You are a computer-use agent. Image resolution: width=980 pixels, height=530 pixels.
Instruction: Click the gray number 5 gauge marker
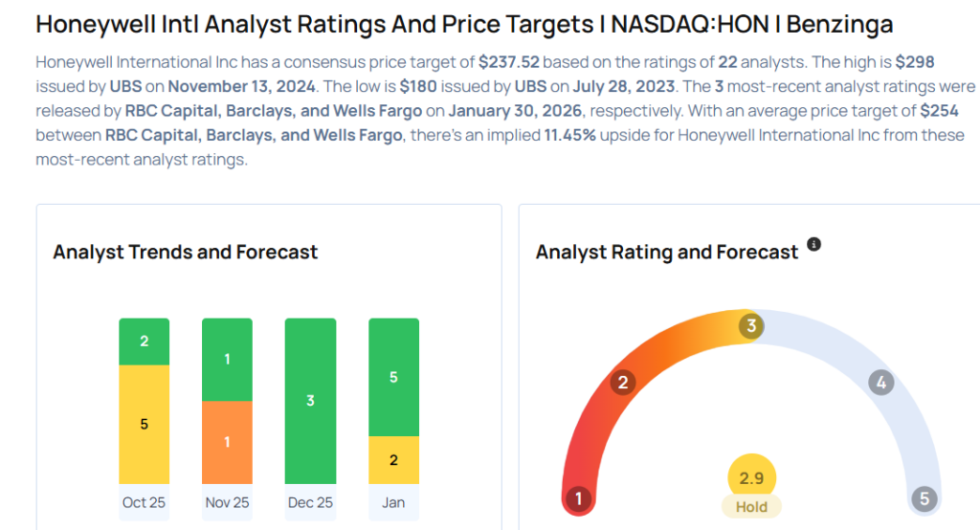coord(924,498)
